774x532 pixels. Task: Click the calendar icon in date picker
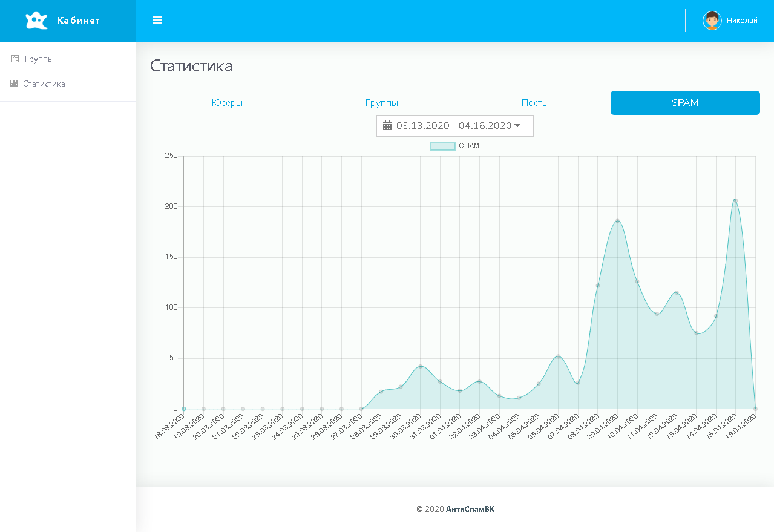(387, 126)
